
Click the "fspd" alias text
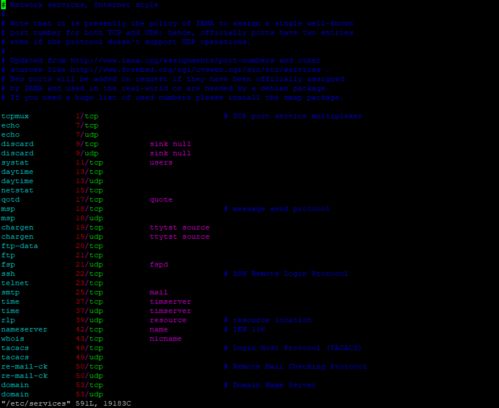point(159,264)
